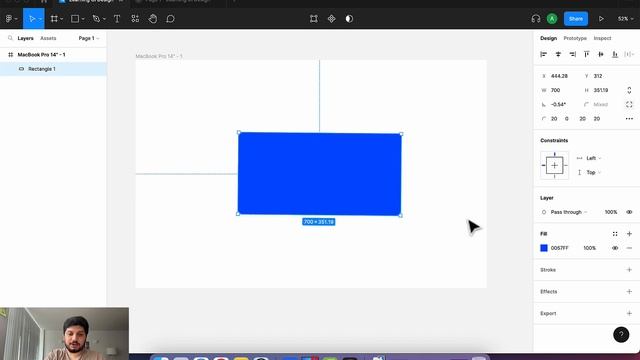Open the Resources components tool

point(135,19)
